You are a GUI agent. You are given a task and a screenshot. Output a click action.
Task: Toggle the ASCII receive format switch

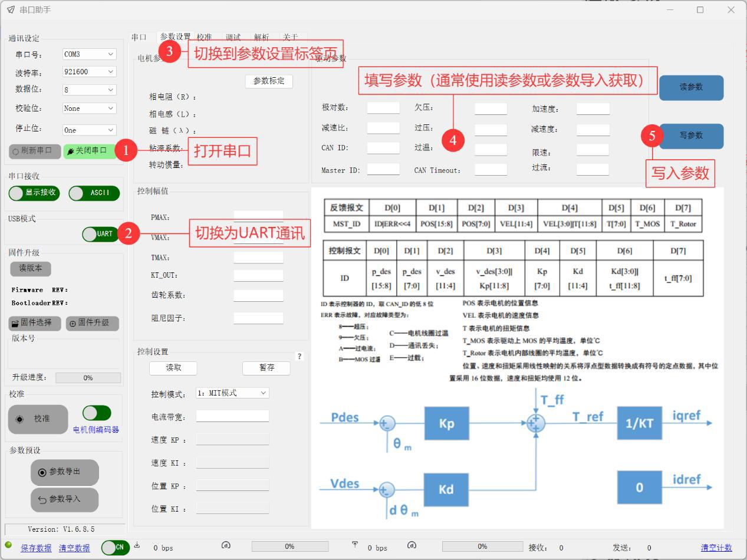pyautogui.click(x=94, y=193)
